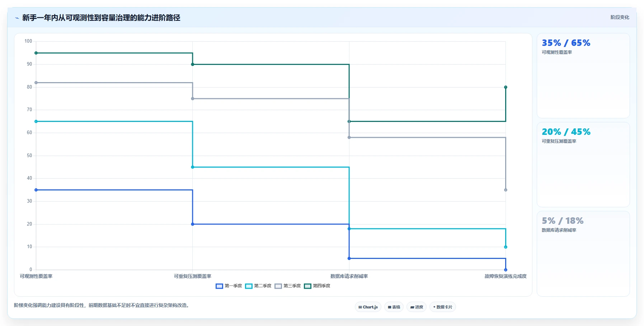Click the cyan point at 18 on 数据库请求削减率

349,229
